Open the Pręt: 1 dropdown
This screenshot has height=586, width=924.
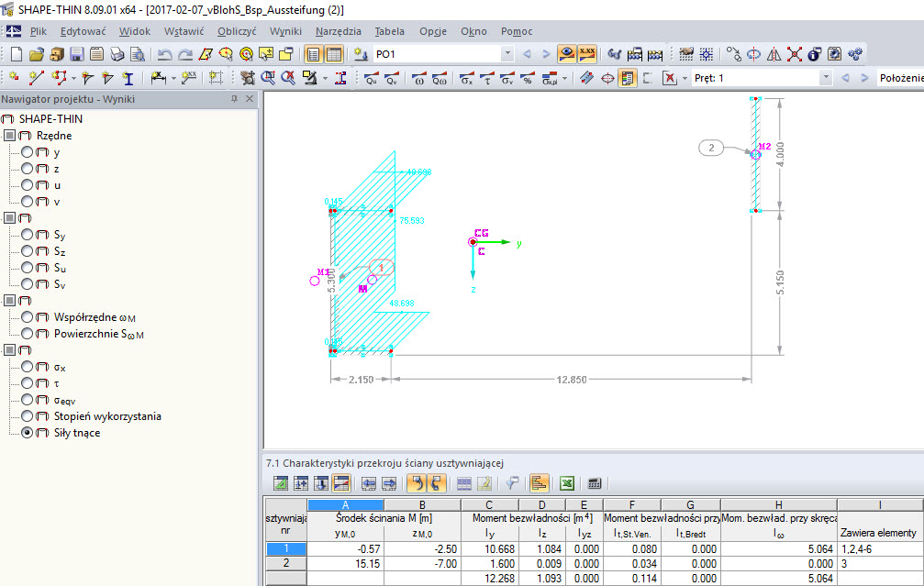[x=826, y=77]
